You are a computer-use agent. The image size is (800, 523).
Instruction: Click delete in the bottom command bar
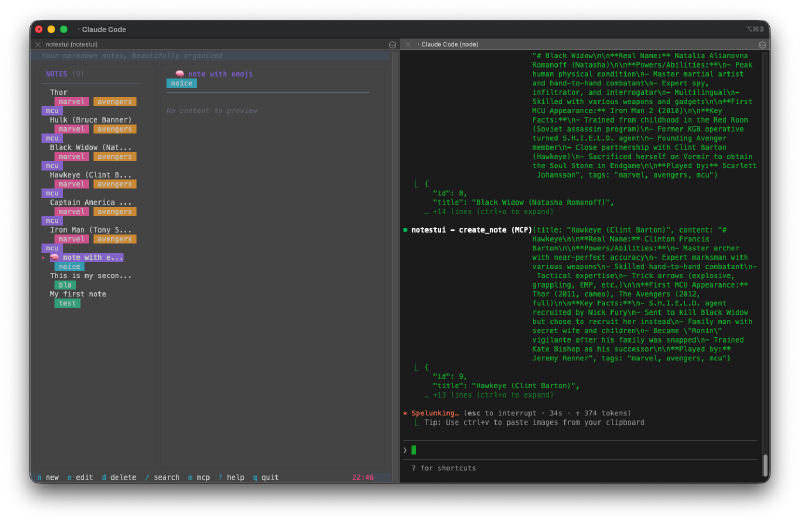[121, 477]
